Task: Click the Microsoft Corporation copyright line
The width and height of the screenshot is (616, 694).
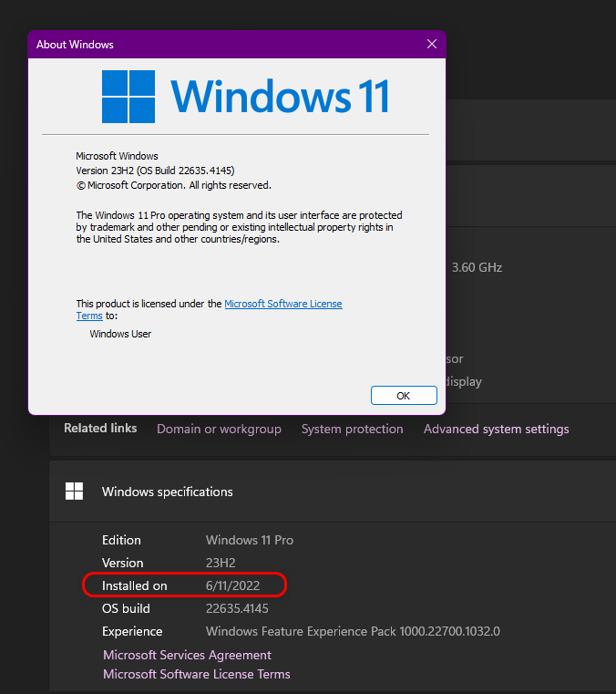Action: [x=174, y=185]
